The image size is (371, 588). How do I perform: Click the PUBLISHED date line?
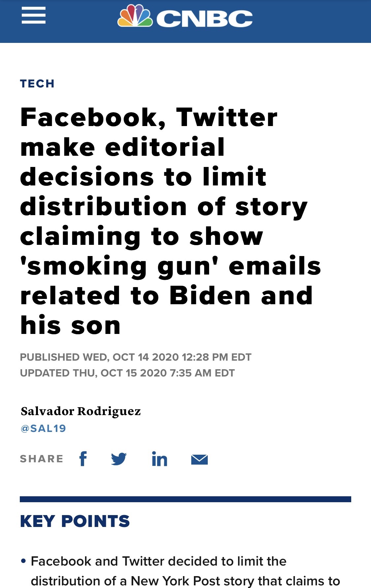tap(136, 357)
